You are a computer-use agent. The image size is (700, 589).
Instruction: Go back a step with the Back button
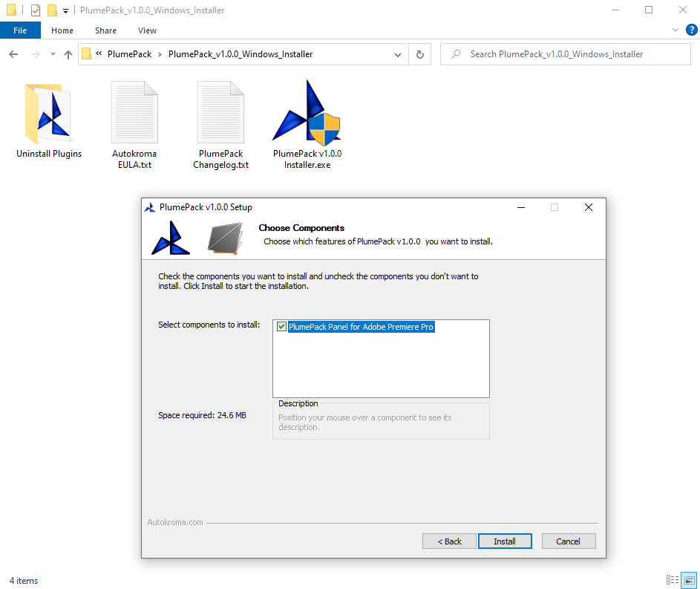pyautogui.click(x=449, y=541)
